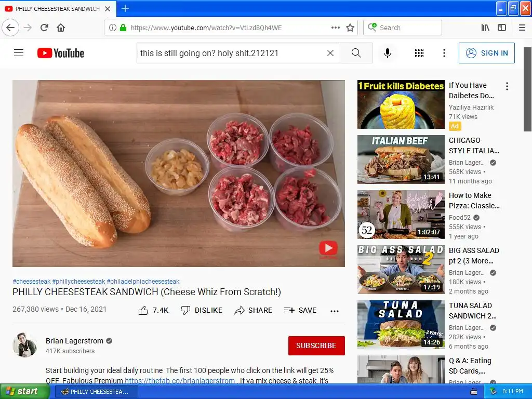Open the Brian Lagerstrom channel name link
The height and width of the screenshot is (399, 532).
(74, 341)
